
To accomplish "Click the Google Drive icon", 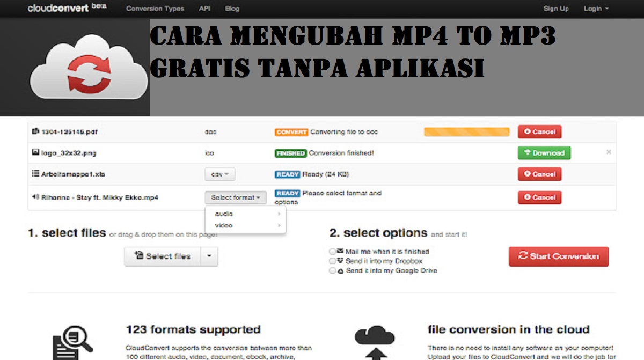I will (340, 271).
